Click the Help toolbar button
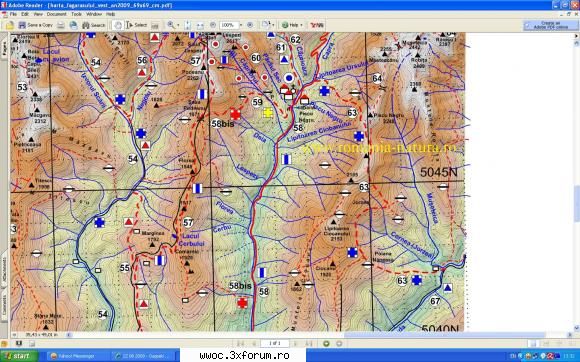Viewport: 580px width, 362px height. tap(290, 25)
